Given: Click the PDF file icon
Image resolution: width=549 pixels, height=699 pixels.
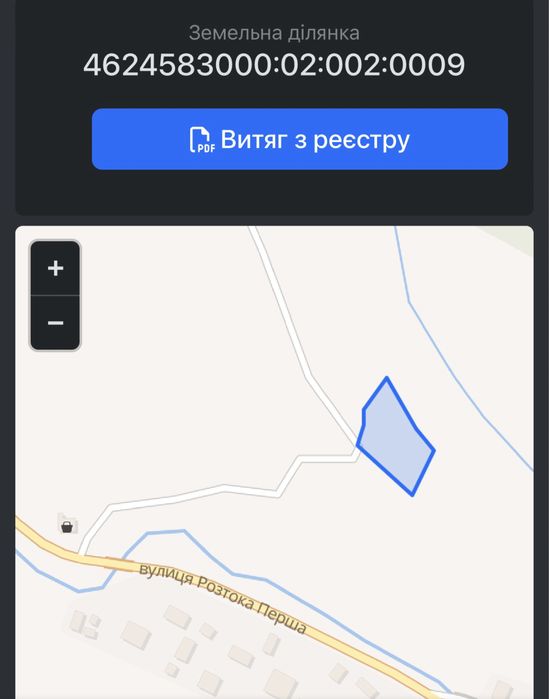Looking at the screenshot, I should pos(202,140).
